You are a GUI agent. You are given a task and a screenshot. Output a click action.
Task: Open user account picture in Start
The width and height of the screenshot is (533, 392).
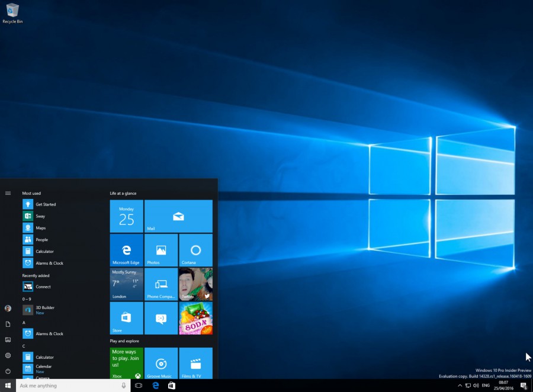(x=8, y=309)
